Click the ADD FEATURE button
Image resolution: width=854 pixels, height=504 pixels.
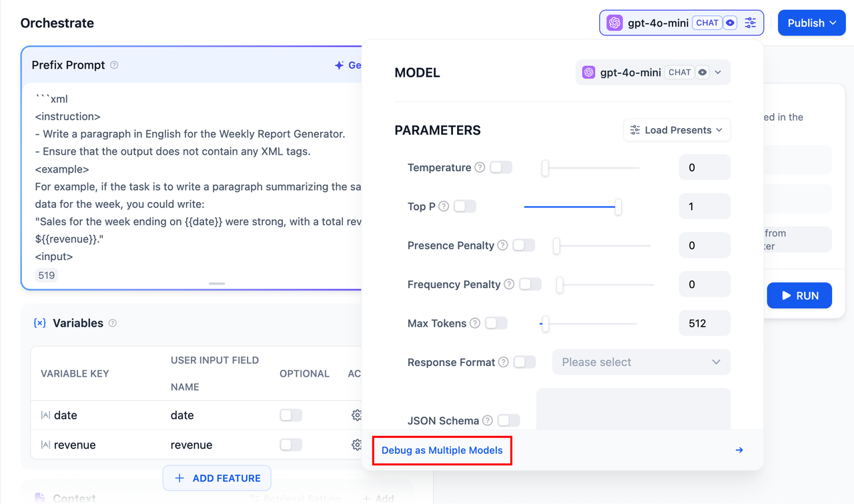pyautogui.click(x=217, y=478)
